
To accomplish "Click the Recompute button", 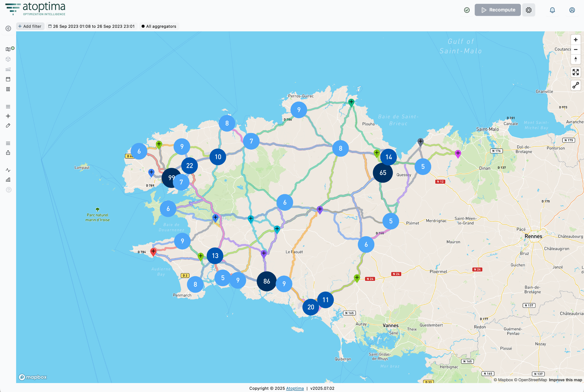I will pyautogui.click(x=498, y=10).
